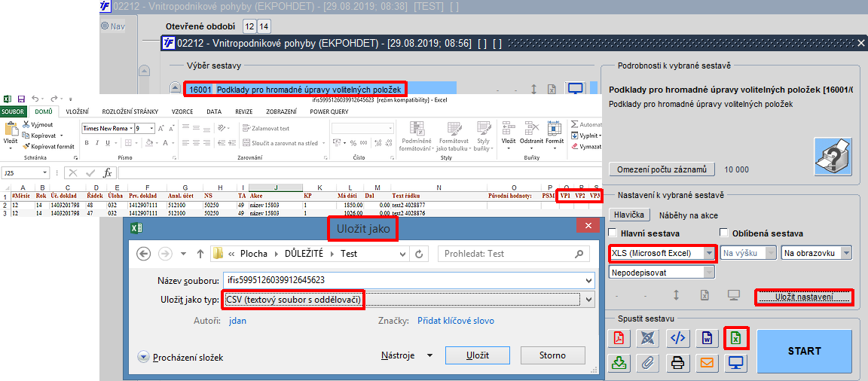The height and width of the screenshot is (381, 868).
Task: Enable Oblíbená sestava checkbox
Action: point(723,233)
